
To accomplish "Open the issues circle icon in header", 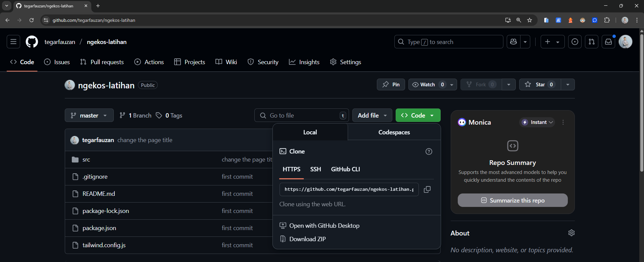I will point(575,42).
